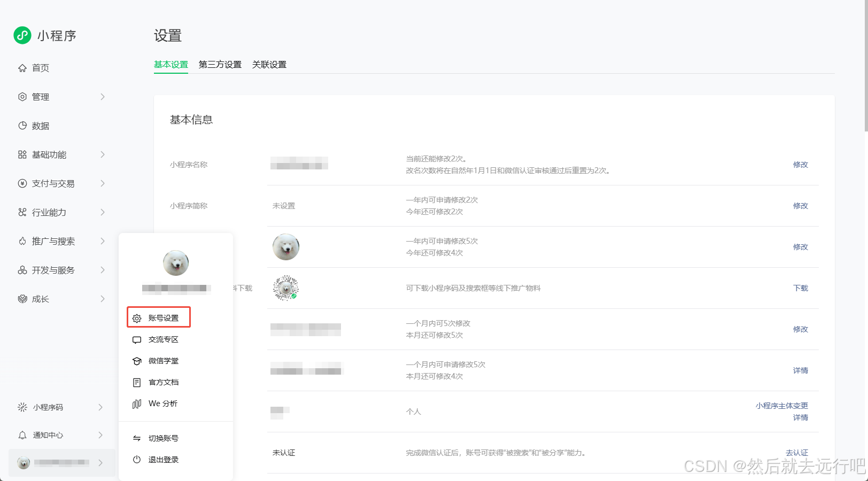
Task: Choose 切换账号 in the popup menu
Action: point(164,438)
